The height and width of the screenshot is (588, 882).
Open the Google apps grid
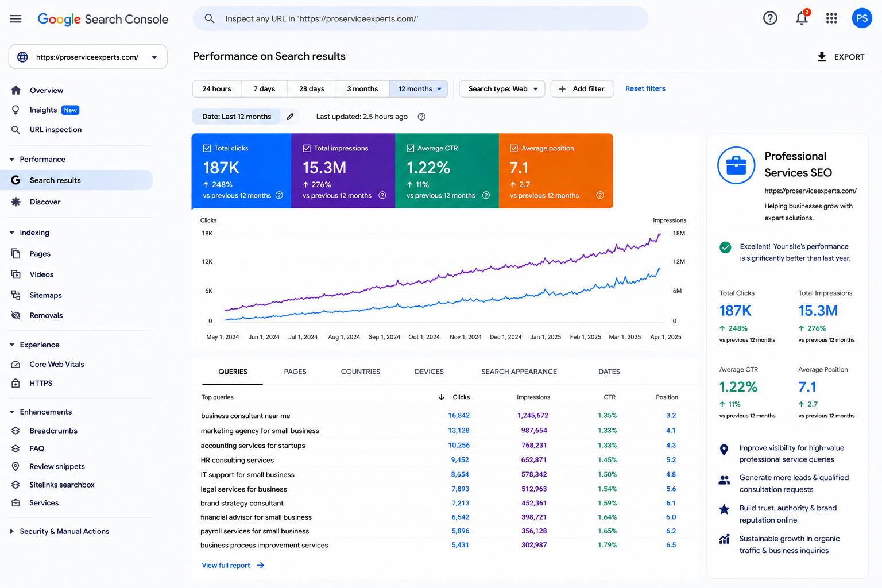tap(831, 18)
